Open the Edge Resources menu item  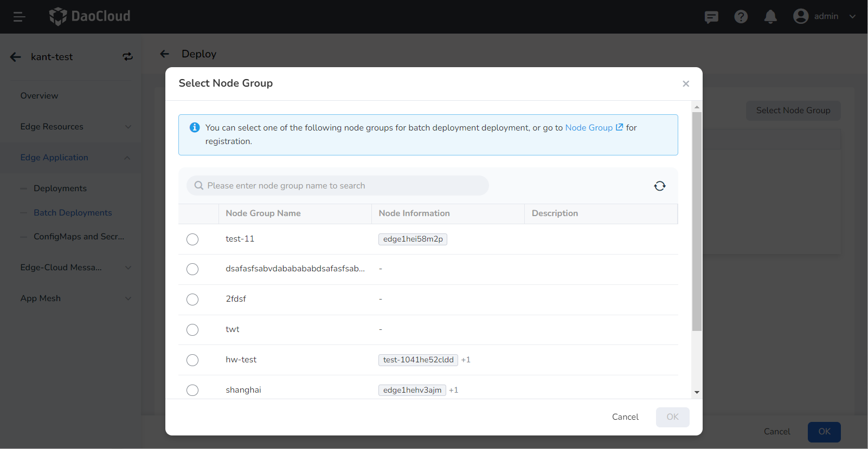52,127
